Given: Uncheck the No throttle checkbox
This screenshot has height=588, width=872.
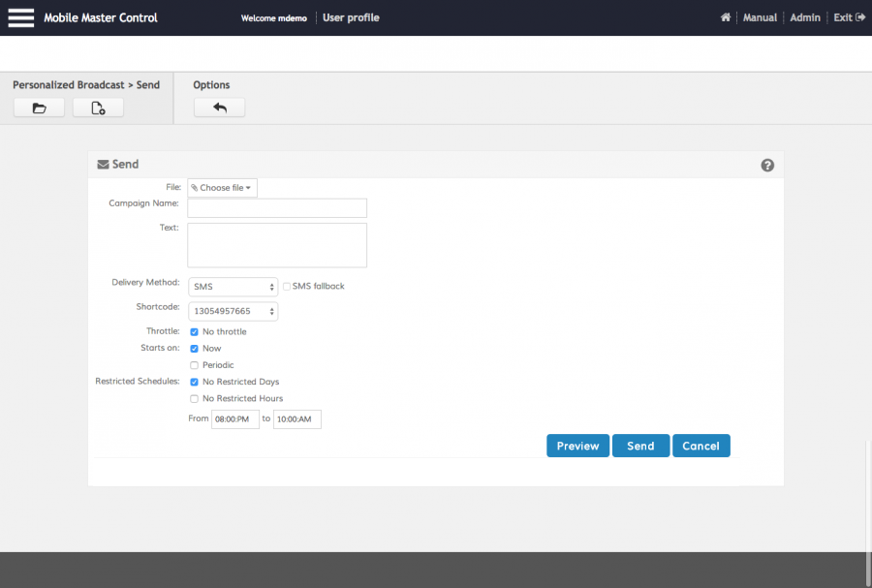Looking at the screenshot, I should pos(195,332).
